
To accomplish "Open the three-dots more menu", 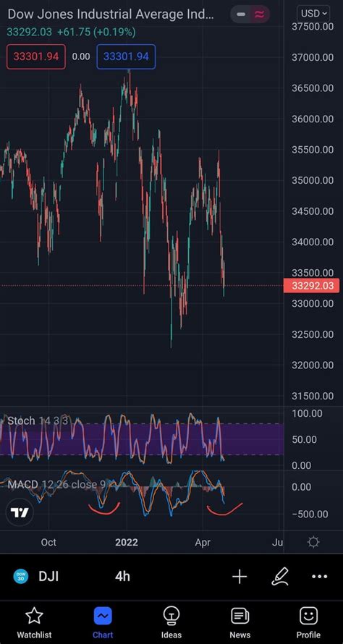I will (320, 577).
